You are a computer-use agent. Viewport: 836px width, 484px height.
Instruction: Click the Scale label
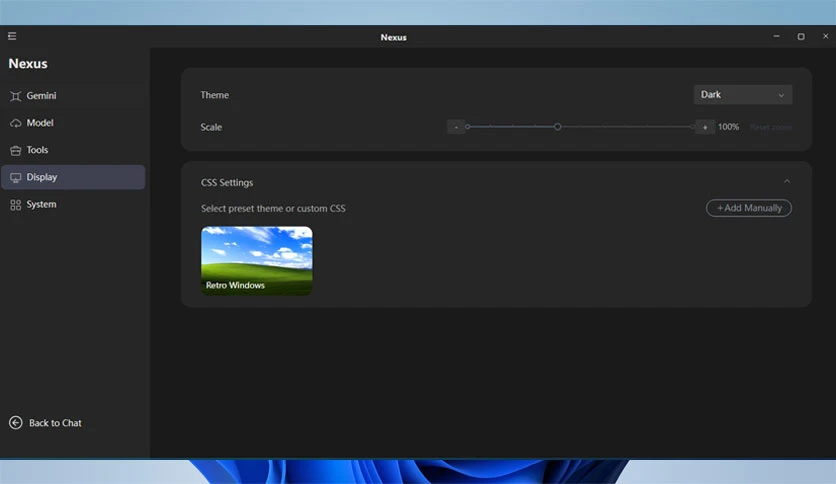tap(211, 127)
